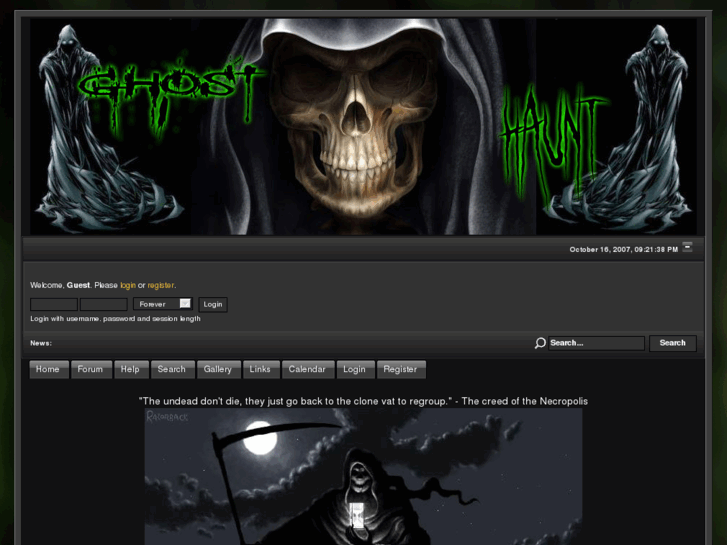Open the Links tab
Image resolution: width=727 pixels, height=545 pixels.
[261, 370]
